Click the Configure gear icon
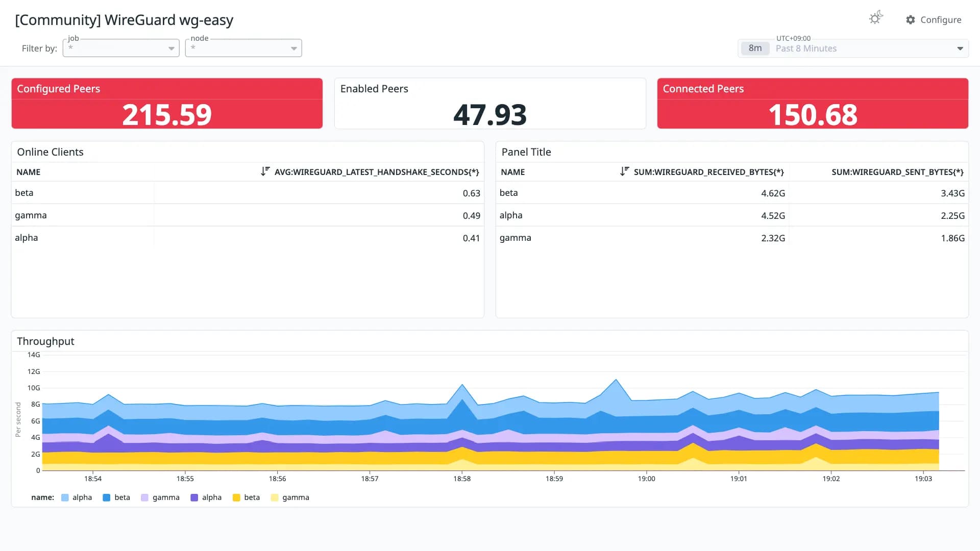 911,20
